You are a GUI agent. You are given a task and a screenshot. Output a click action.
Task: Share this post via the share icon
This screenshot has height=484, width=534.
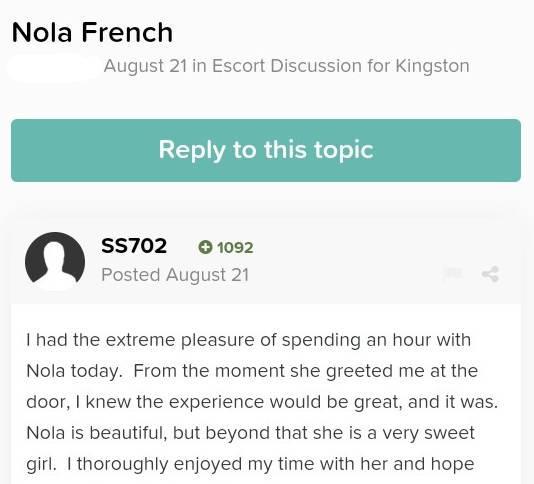click(x=490, y=274)
